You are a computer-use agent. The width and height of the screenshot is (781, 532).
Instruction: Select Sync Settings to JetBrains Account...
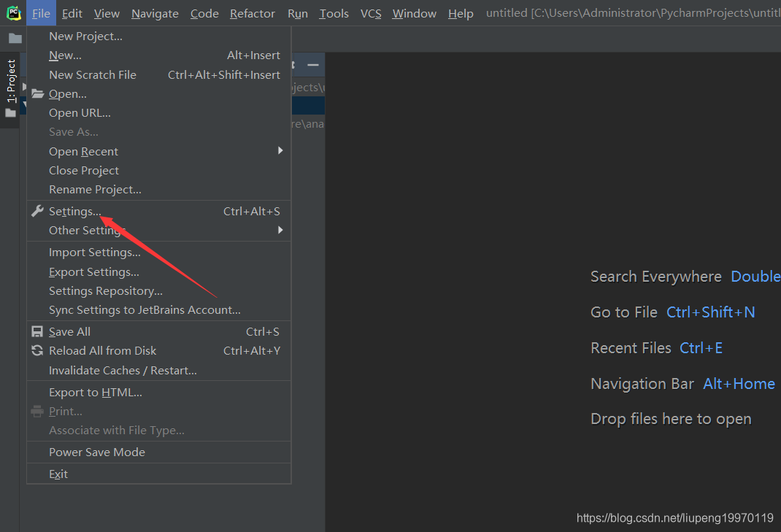159,310
